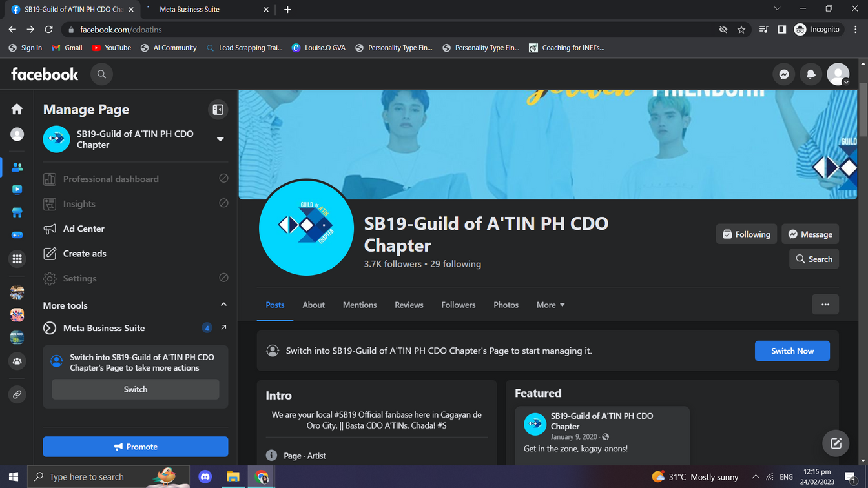Expand the page selector dropdown arrow

(x=220, y=139)
